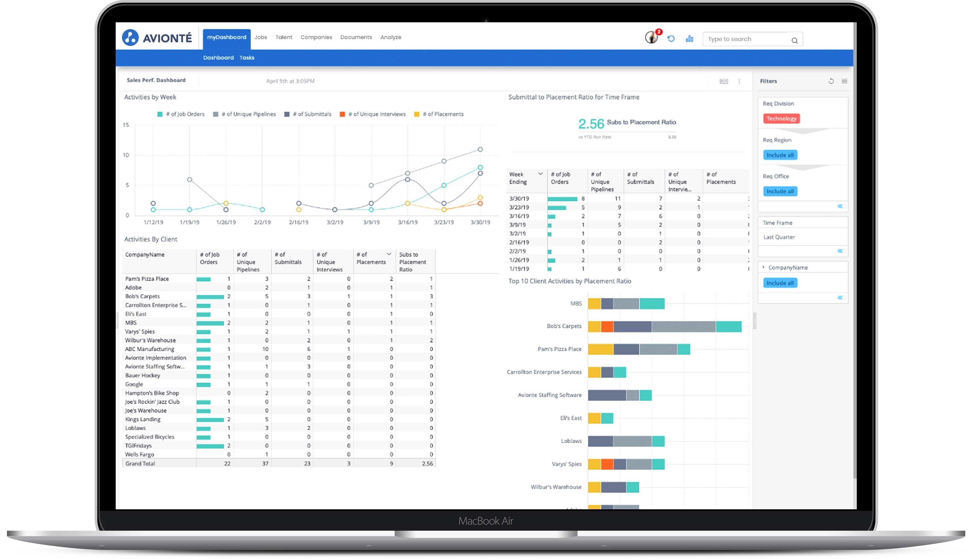Click the undo/refresh arrow icon in header
Screen dimensions: 980x559
coord(671,38)
